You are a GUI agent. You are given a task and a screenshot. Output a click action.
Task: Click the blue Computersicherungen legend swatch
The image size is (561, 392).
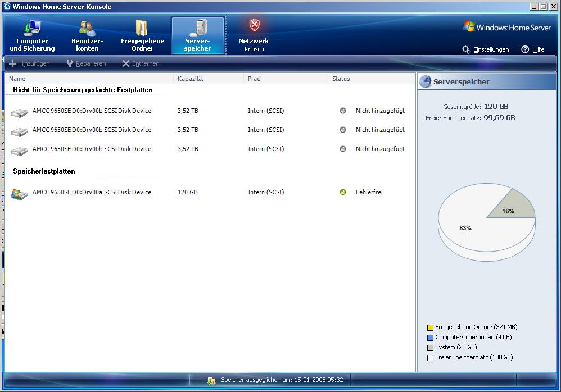[430, 338]
